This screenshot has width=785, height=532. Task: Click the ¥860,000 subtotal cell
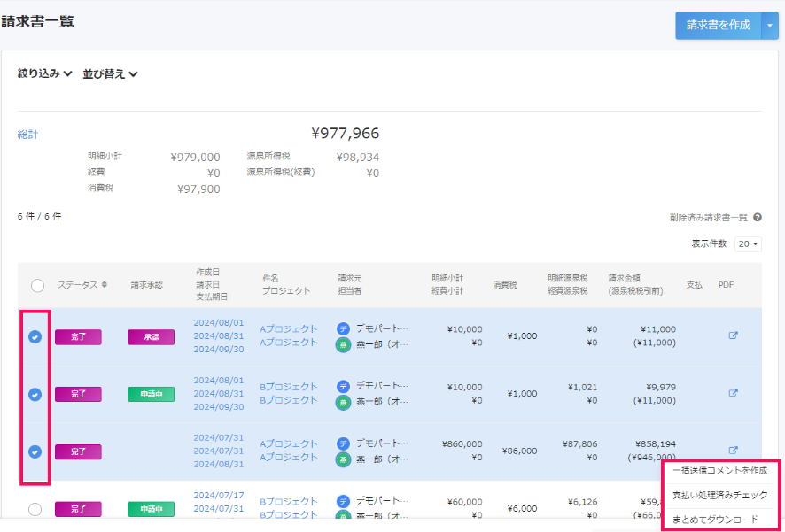pos(462,443)
